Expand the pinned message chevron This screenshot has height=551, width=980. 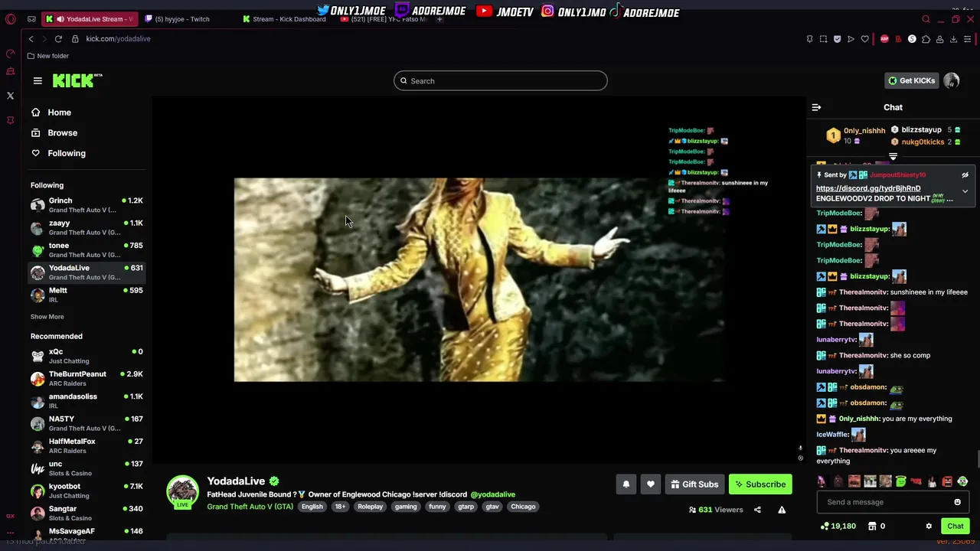(965, 191)
